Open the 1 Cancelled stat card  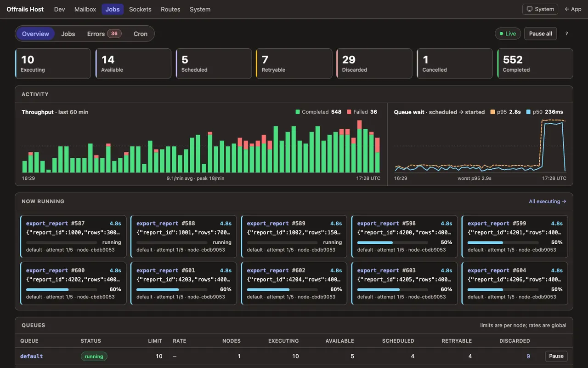pos(455,63)
